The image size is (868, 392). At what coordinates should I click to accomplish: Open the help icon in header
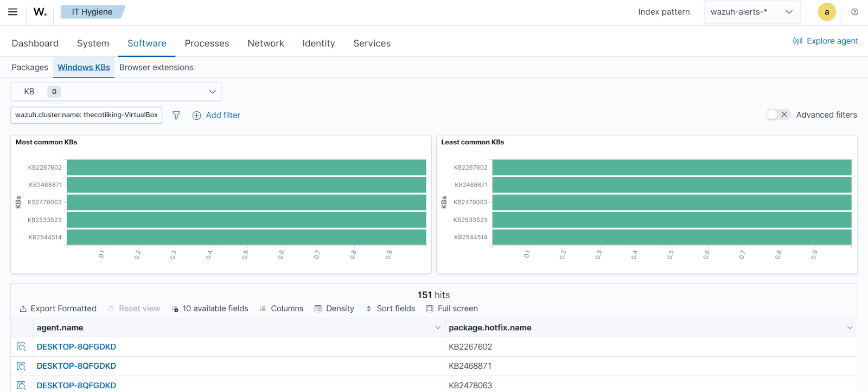(x=854, y=12)
